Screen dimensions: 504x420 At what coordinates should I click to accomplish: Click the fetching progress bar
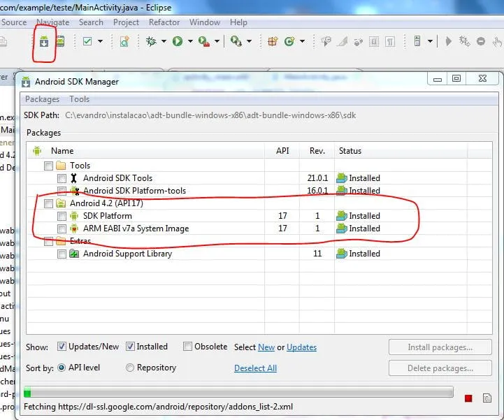point(238,392)
